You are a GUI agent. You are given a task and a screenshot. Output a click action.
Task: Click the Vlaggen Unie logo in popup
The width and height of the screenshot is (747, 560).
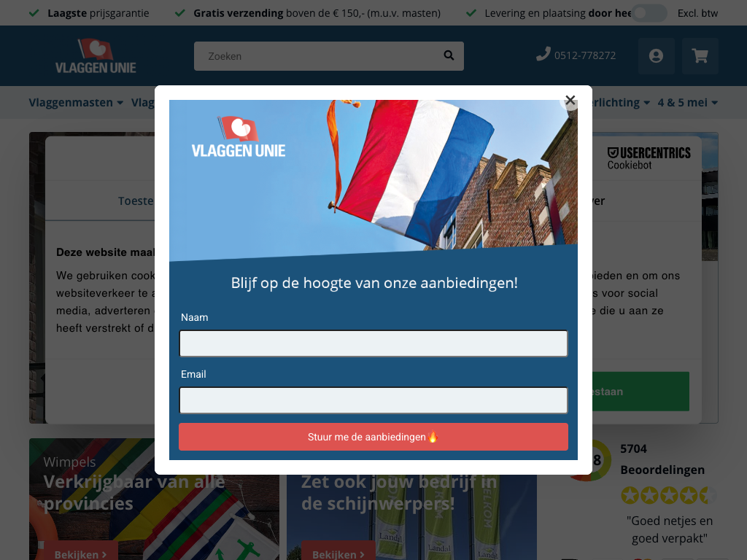point(239,137)
